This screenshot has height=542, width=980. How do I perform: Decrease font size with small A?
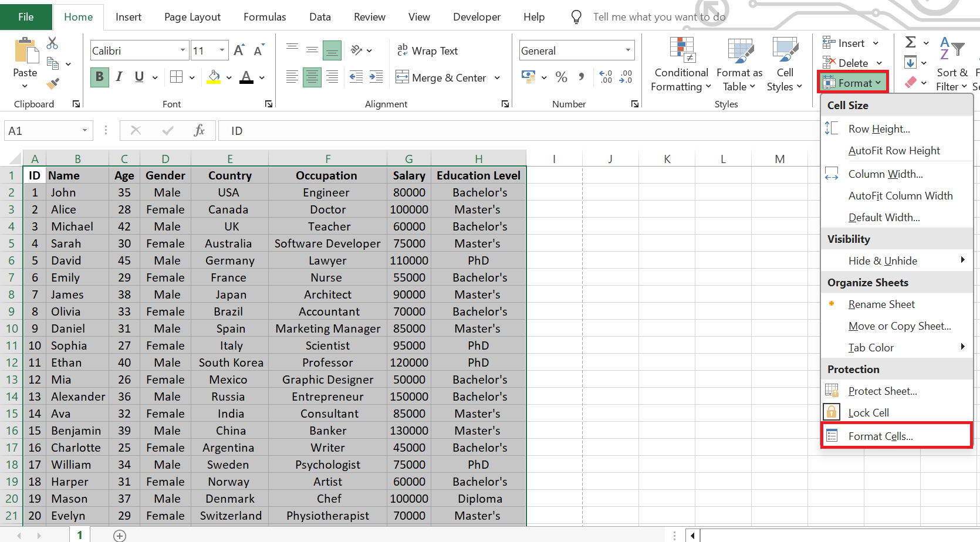[259, 50]
